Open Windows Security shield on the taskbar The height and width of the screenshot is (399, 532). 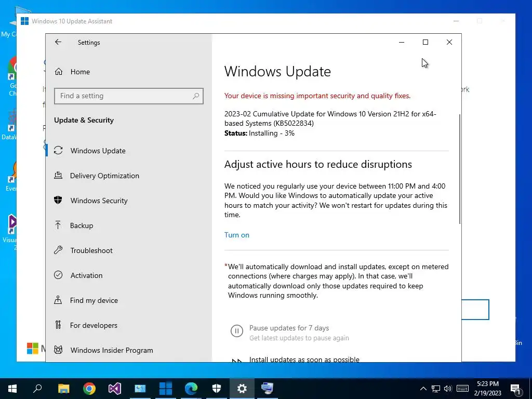(217, 389)
